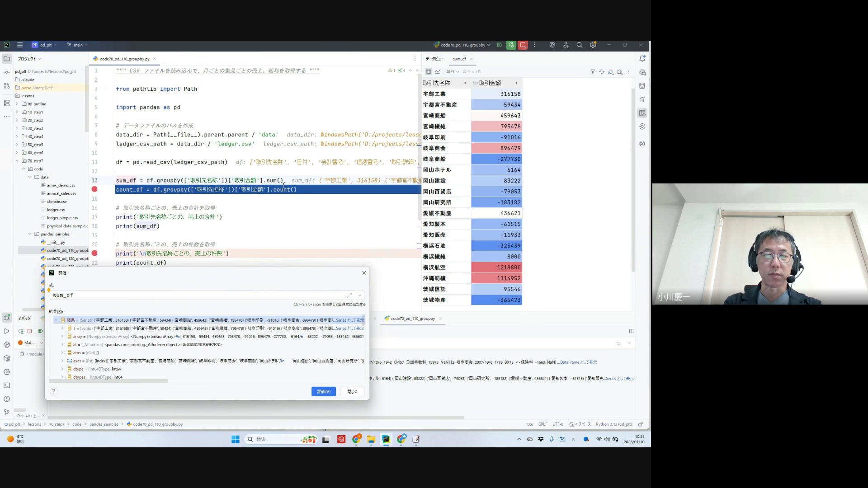Screen dimensions: 868x488
Task: Click the 評価(V) evaluate button
Action: (323, 392)
